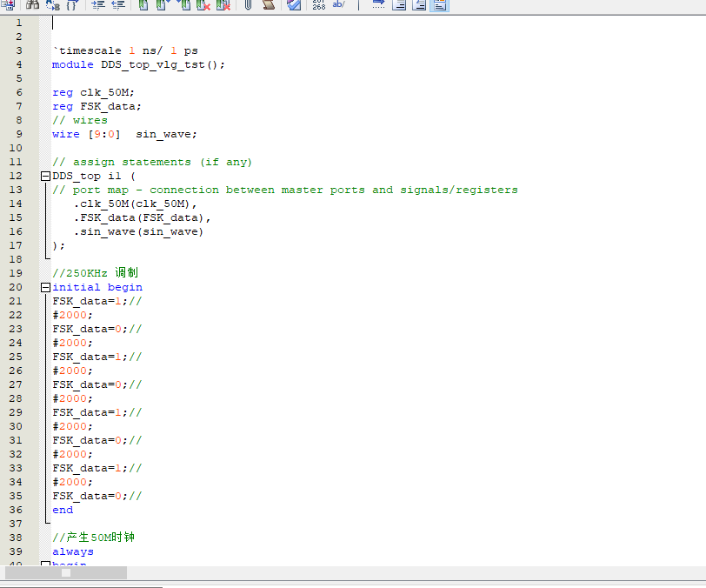Click the port map comment line
Image resolution: width=706 pixels, height=588 pixels.
click(x=285, y=190)
